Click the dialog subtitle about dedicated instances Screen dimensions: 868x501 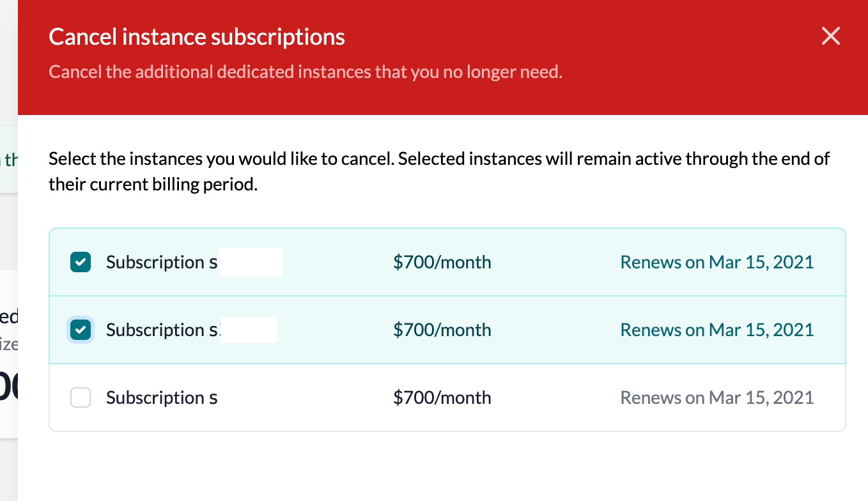click(x=305, y=72)
